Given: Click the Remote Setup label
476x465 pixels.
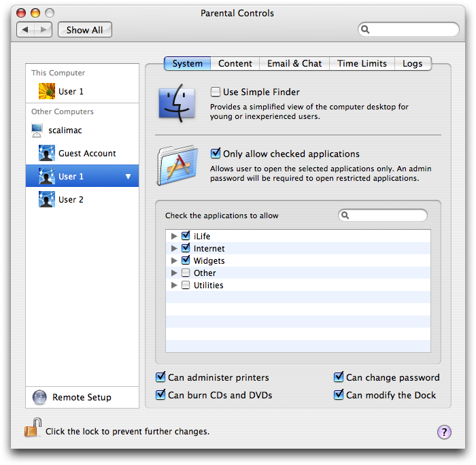Looking at the screenshot, I should pyautogui.click(x=82, y=397).
